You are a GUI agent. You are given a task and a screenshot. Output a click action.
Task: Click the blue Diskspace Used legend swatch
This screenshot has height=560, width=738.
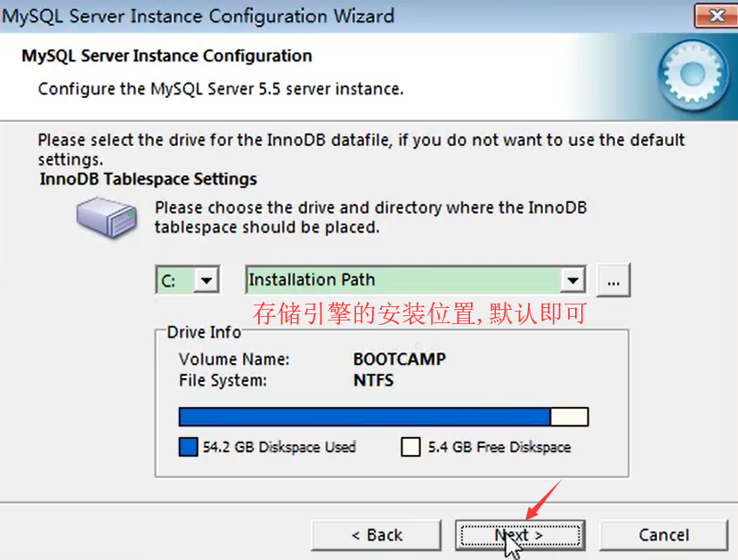tap(188, 447)
